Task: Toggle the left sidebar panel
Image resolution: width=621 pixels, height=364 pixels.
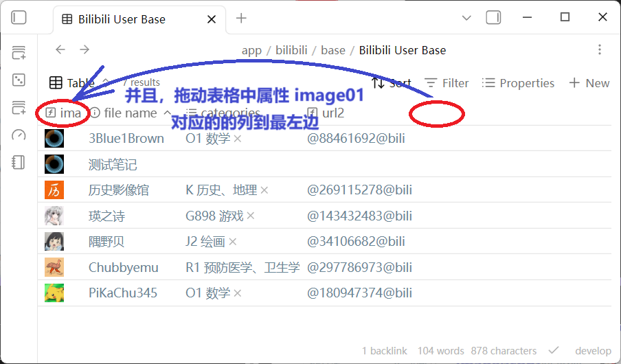Action: pos(19,19)
